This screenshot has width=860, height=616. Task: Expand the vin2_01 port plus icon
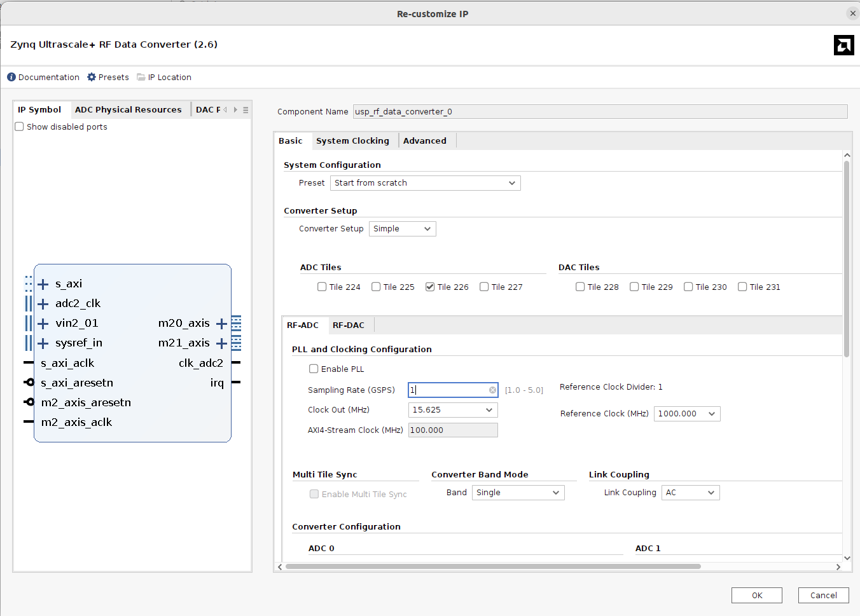point(43,324)
